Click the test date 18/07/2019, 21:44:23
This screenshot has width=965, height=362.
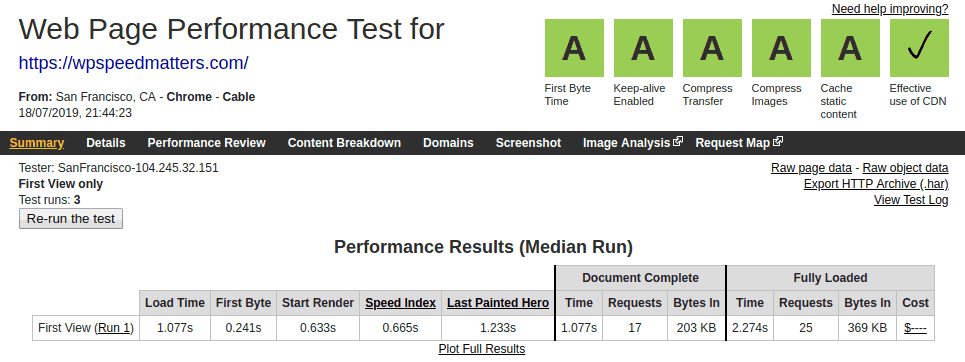pyautogui.click(x=75, y=113)
